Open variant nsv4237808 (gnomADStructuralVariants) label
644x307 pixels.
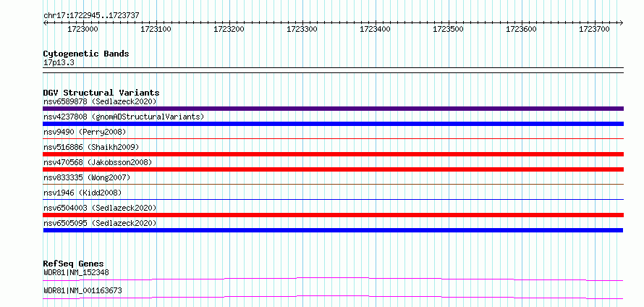[x=124, y=117]
